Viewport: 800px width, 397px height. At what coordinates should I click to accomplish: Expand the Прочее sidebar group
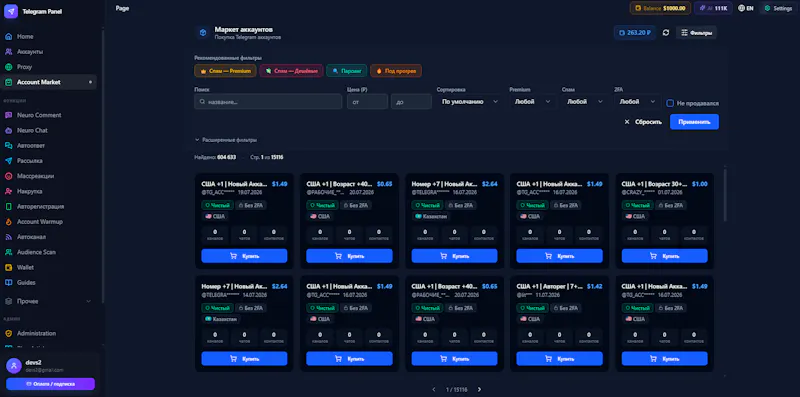48,301
